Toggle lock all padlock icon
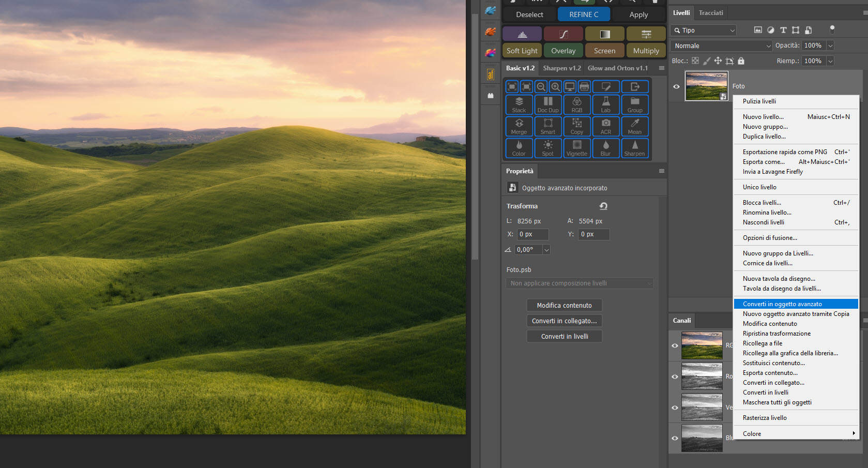The image size is (868, 468). [741, 61]
